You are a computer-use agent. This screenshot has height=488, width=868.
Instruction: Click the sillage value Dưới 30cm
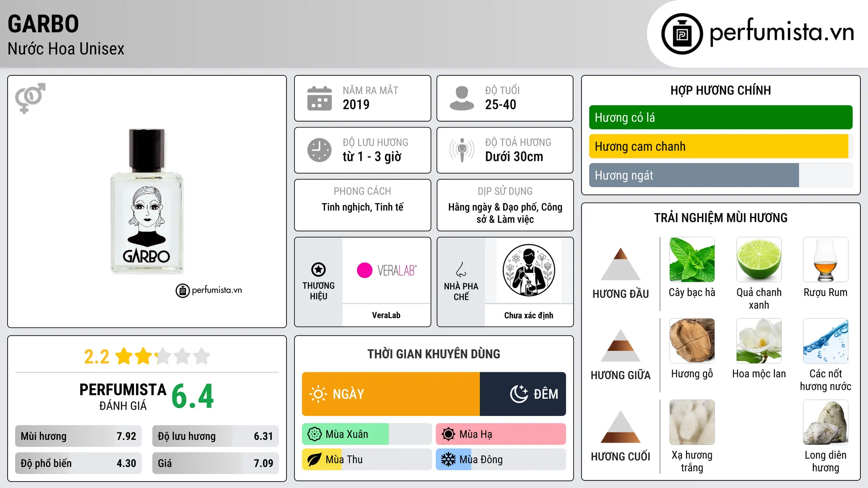coord(514,157)
